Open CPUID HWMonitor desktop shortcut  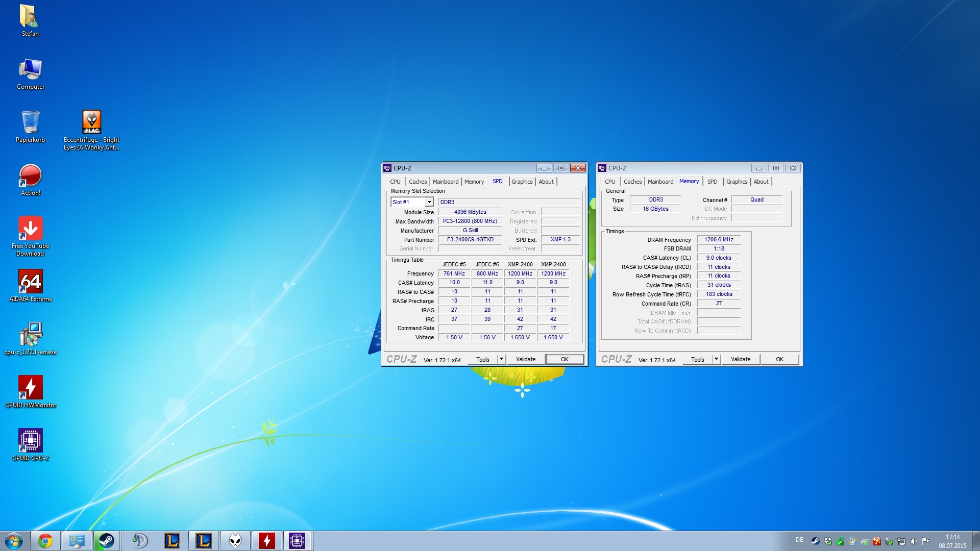pyautogui.click(x=31, y=388)
